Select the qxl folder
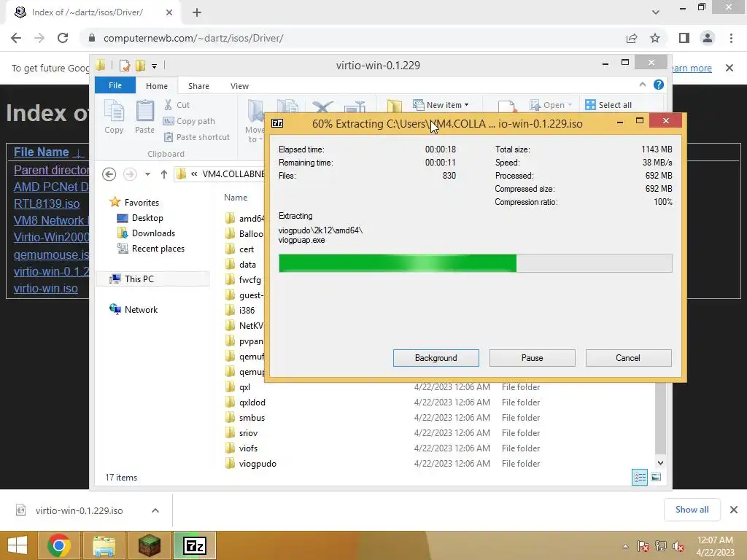This screenshot has height=560, width=747. pyautogui.click(x=244, y=387)
